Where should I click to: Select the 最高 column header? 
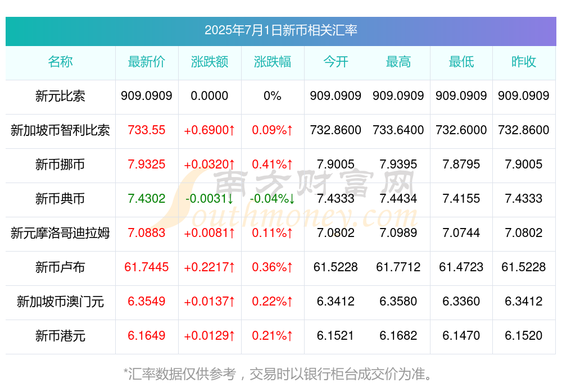pos(398,62)
